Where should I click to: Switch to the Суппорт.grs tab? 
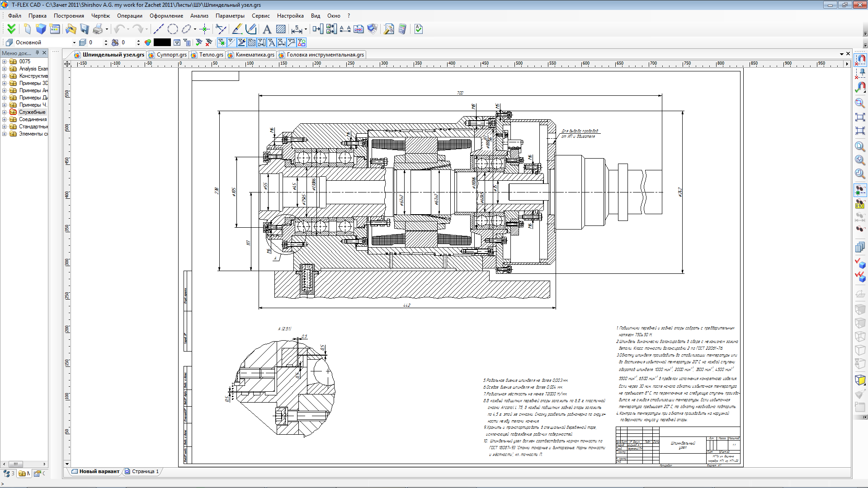(167, 55)
